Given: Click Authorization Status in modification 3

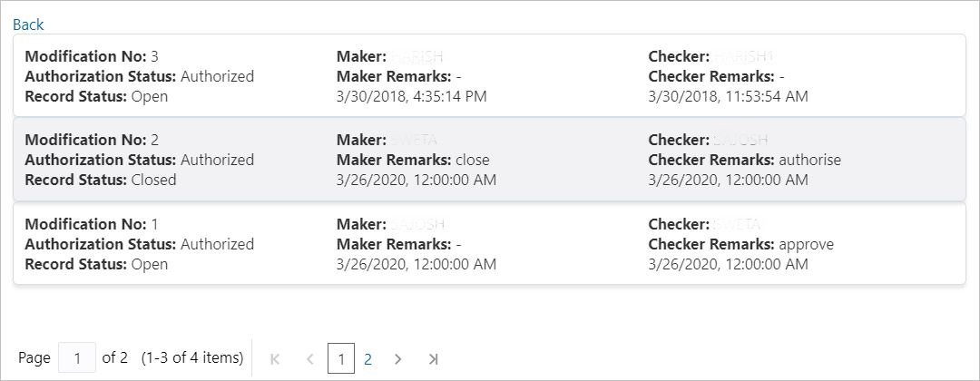Looking at the screenshot, I should (x=139, y=76).
